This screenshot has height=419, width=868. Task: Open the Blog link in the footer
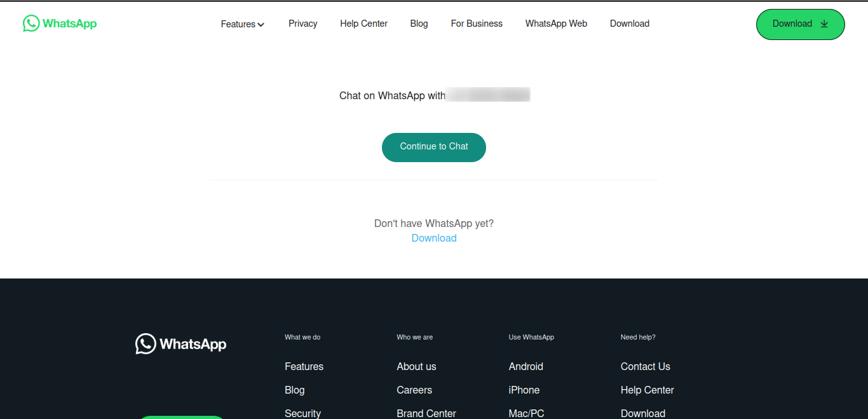click(294, 390)
